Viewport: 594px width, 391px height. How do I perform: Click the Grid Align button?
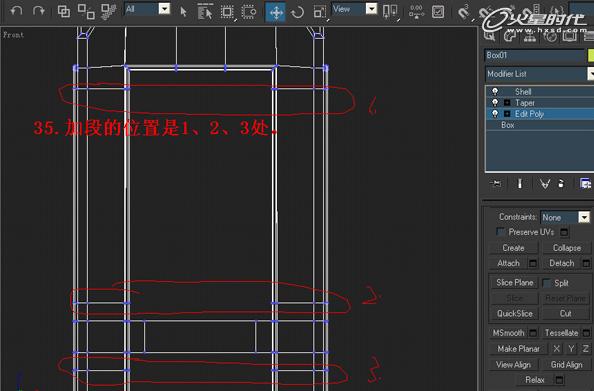(x=567, y=365)
